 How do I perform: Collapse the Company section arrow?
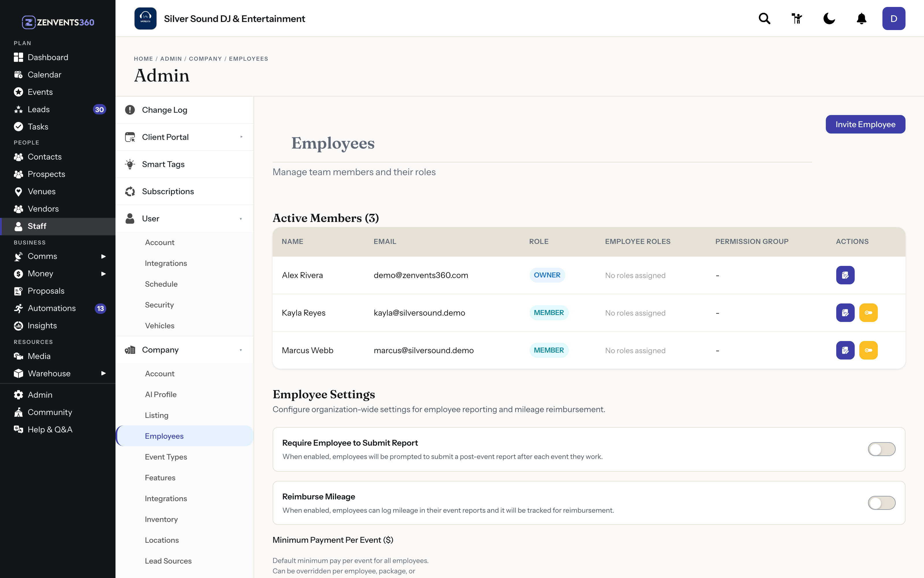coord(241,350)
